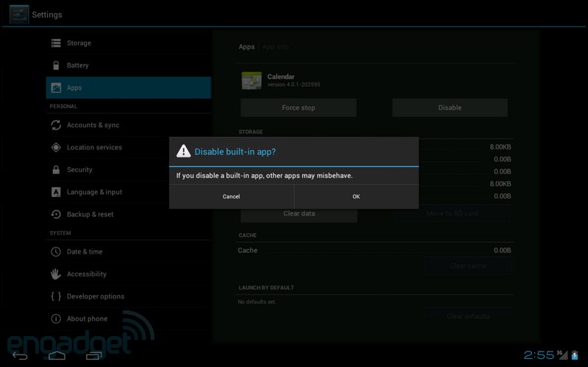Select the Accounts & sync icon
This screenshot has width=588, height=367.
coord(56,125)
